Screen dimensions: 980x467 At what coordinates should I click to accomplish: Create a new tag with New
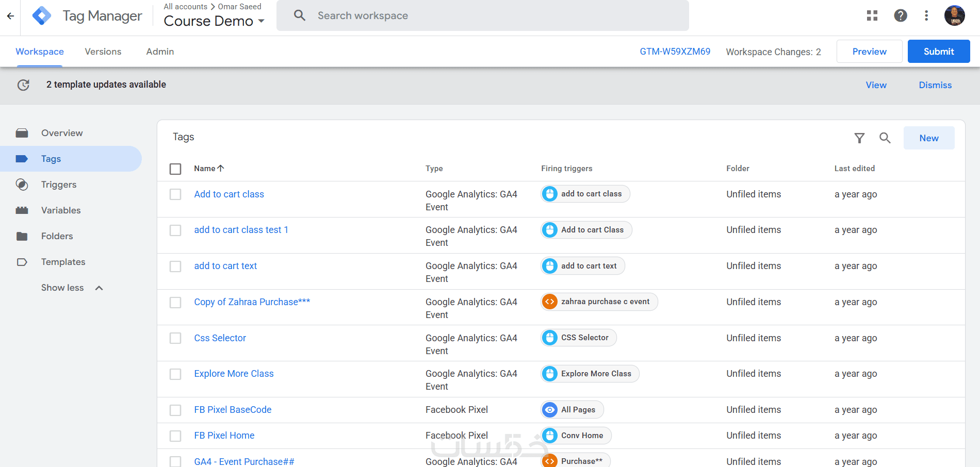[x=929, y=138]
